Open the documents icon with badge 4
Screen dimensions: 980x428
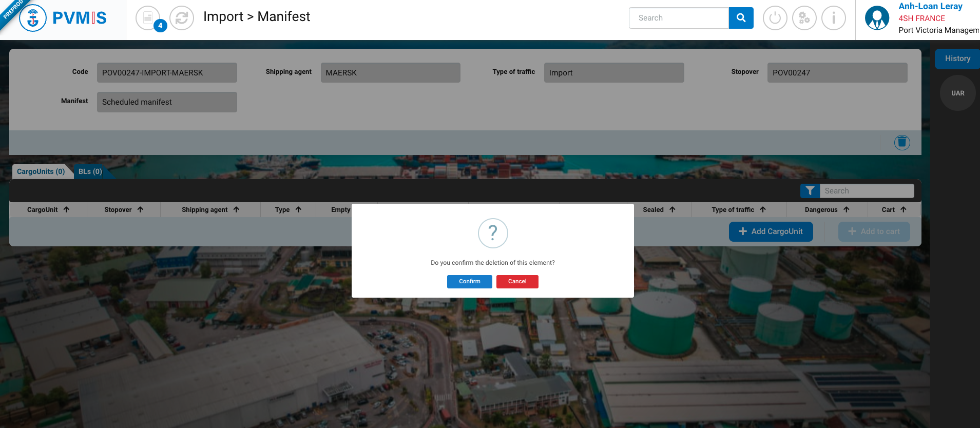click(148, 18)
